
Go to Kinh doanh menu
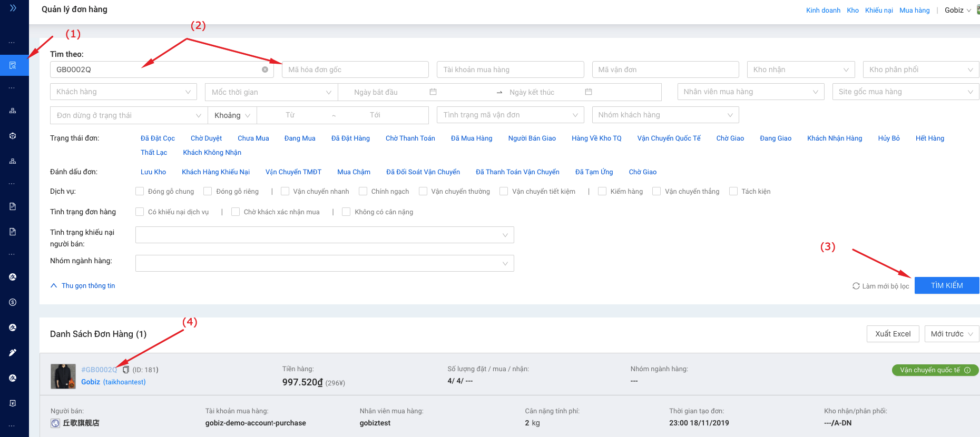(x=823, y=10)
